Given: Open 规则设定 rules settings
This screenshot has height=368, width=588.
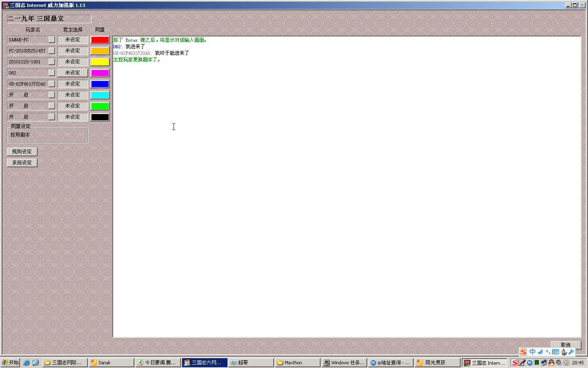Looking at the screenshot, I should [x=22, y=152].
